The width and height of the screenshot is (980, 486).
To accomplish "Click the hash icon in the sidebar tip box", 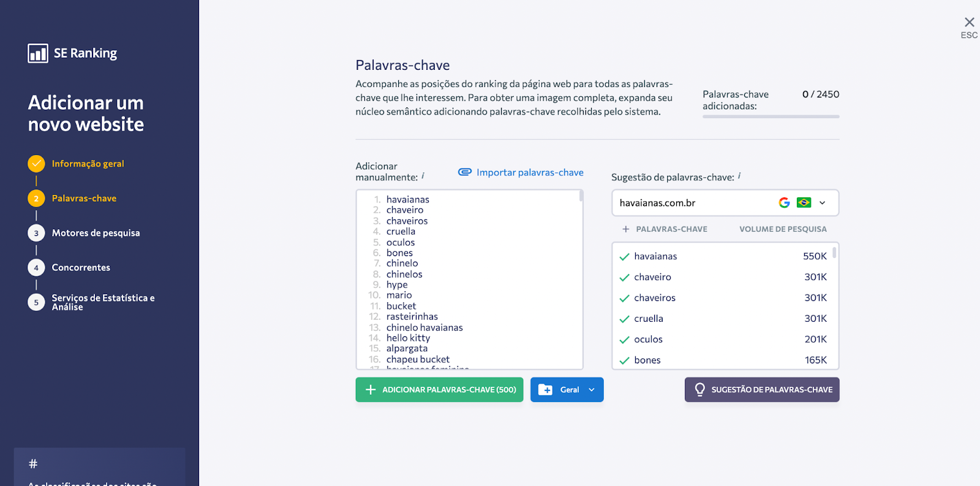I will pyautogui.click(x=33, y=464).
